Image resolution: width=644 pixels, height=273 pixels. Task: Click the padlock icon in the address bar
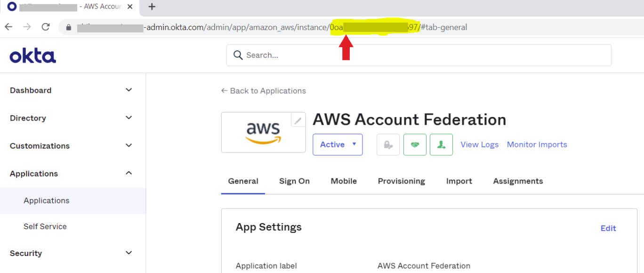(69, 27)
